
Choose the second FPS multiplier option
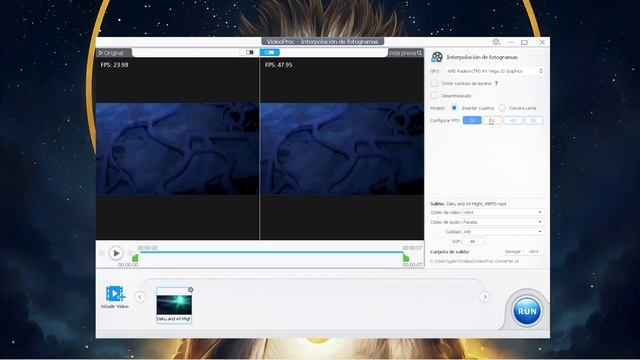(x=492, y=120)
